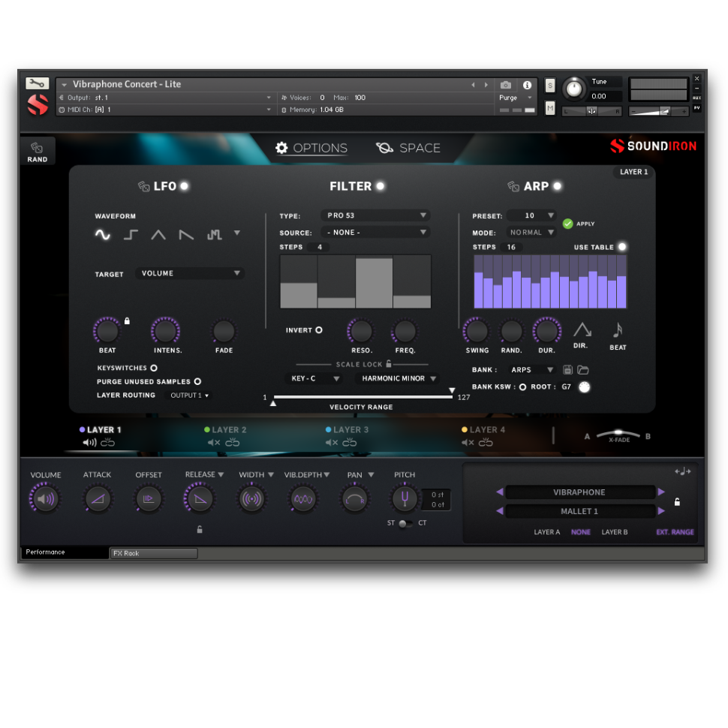Choose the random step LFO waveform
This screenshot has width=728, height=728.
pos(215,234)
